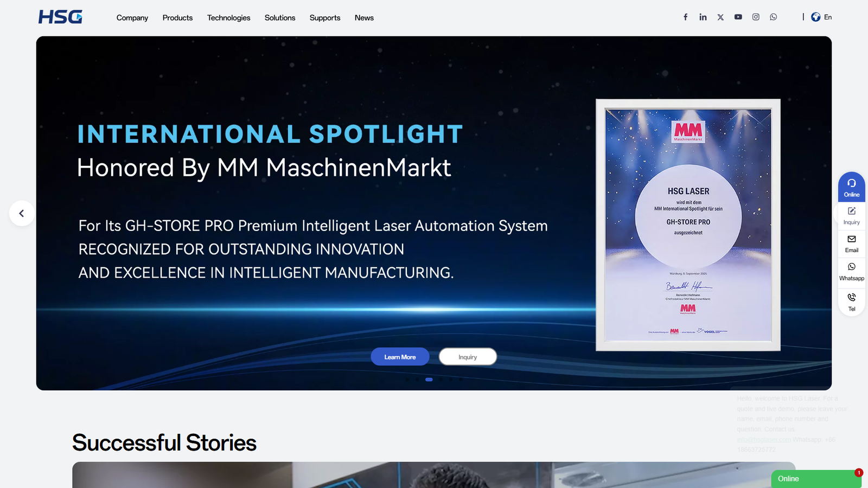This screenshot has width=868, height=488.
Task: Open the En language selector
Action: pyautogui.click(x=821, y=17)
